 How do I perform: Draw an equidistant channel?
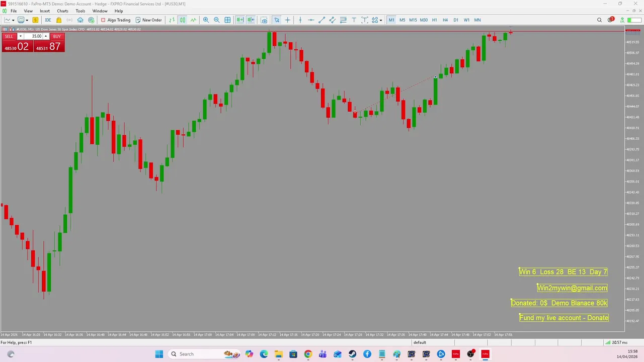coord(333,20)
